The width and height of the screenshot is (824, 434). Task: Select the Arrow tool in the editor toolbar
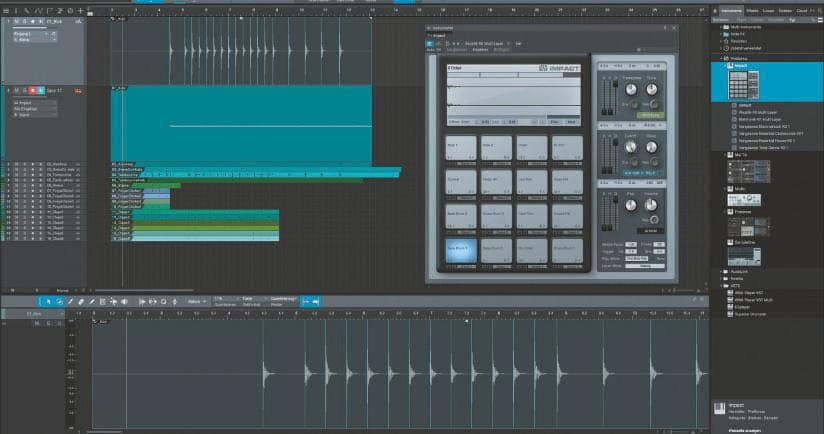coord(48,302)
